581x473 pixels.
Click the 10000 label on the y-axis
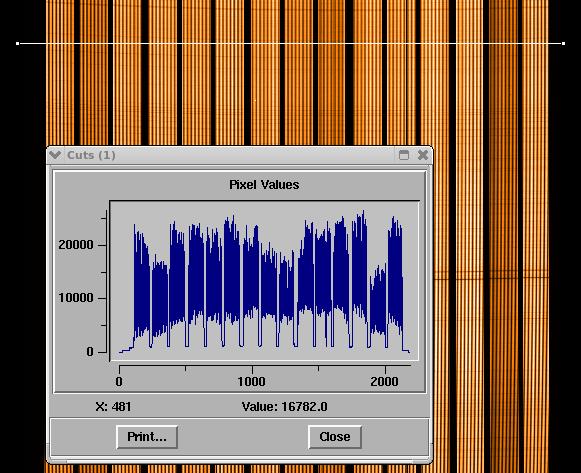(76, 298)
